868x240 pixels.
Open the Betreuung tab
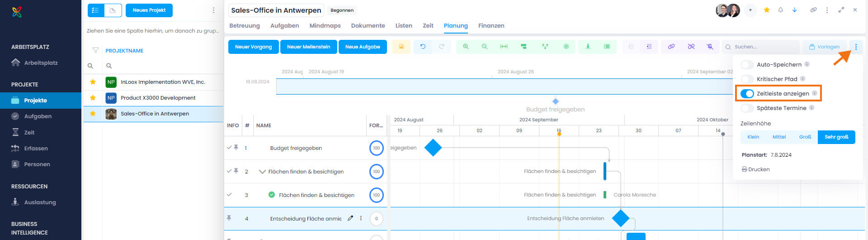pos(245,26)
